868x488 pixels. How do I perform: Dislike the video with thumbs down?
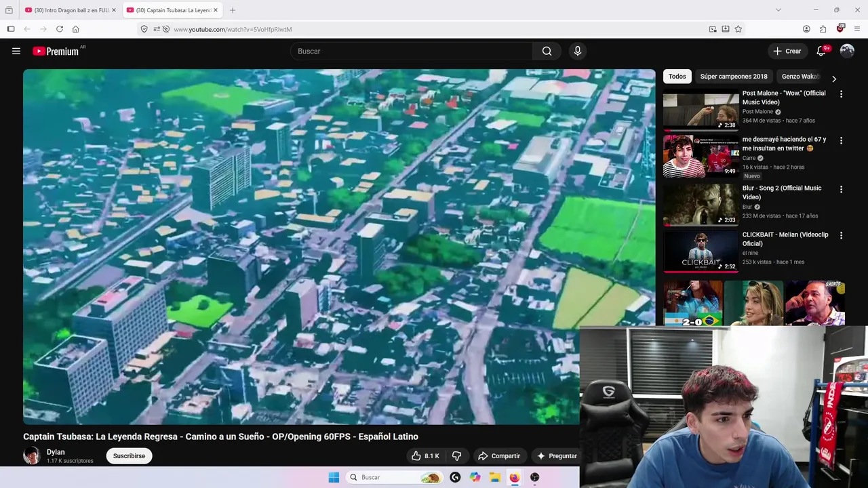click(x=456, y=456)
